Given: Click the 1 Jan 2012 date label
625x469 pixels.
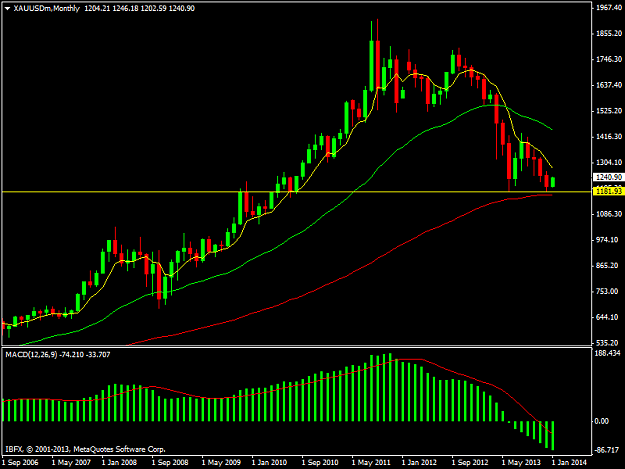Looking at the screenshot, I should [x=419, y=463].
